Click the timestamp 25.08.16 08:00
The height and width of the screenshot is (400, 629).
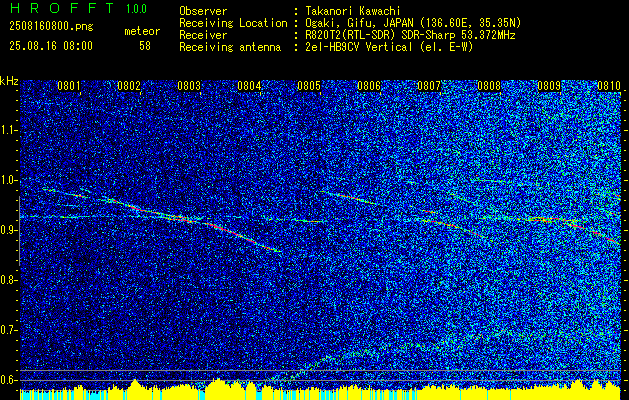(x=51, y=46)
